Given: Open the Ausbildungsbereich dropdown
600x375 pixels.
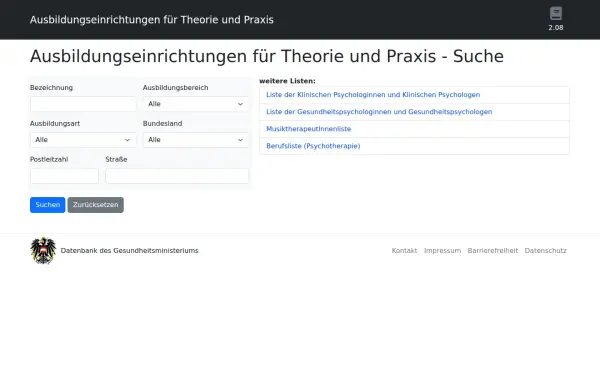Looking at the screenshot, I should click(196, 104).
